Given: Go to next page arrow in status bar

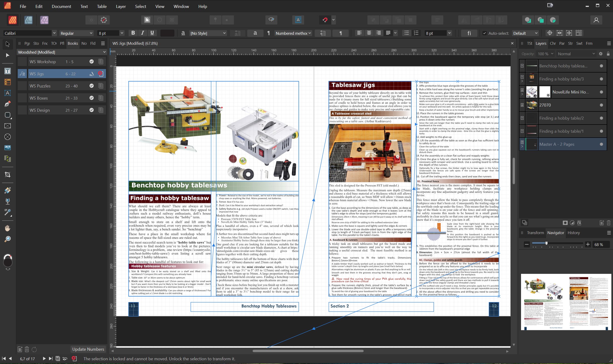Looking at the screenshot, I should [44, 359].
